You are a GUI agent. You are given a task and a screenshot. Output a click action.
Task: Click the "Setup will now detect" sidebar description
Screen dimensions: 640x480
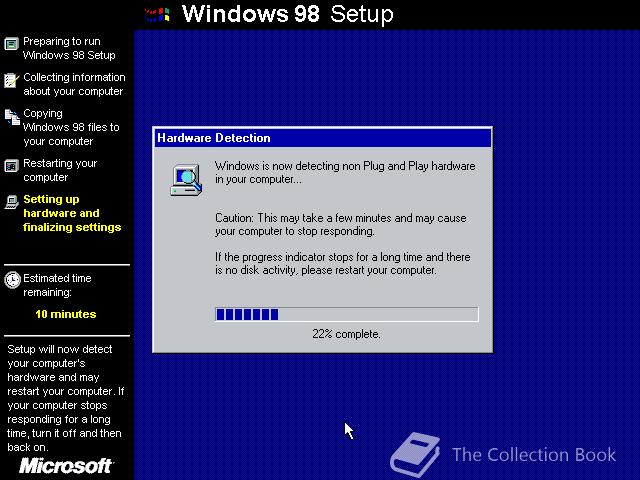66,398
